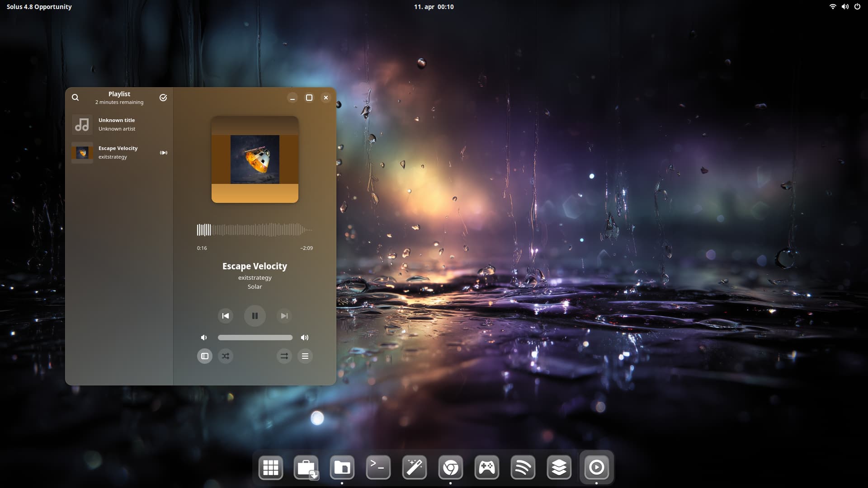Open the hamburger main menu
868x488 pixels.
point(305,356)
